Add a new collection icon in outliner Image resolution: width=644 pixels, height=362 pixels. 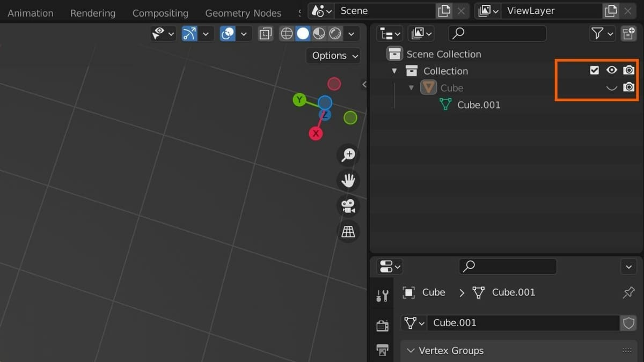[x=628, y=34]
